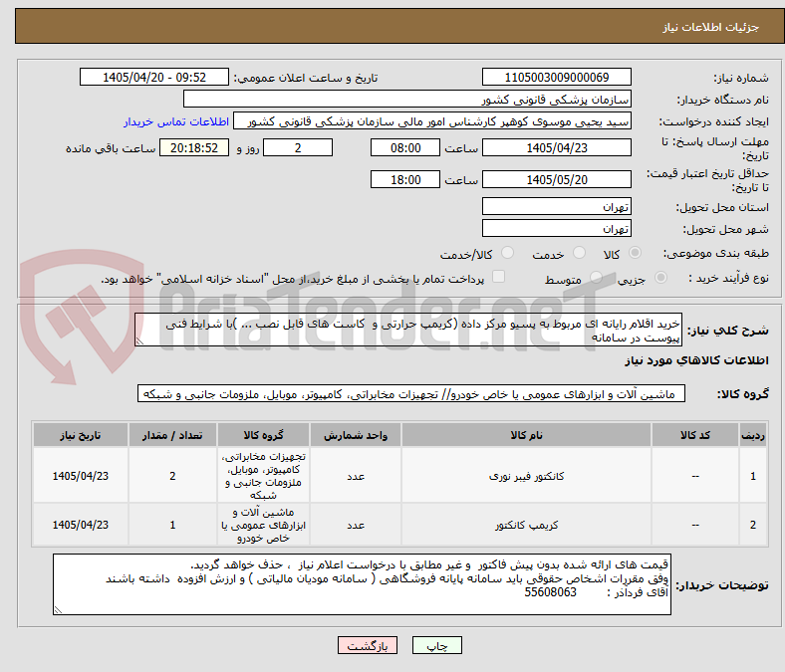Click the کد کالا column header

(x=695, y=435)
